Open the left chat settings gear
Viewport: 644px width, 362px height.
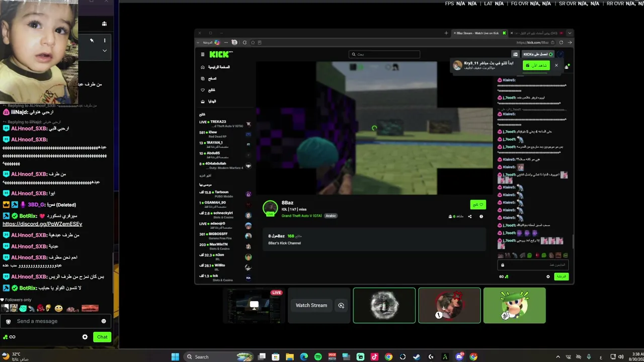85,337
